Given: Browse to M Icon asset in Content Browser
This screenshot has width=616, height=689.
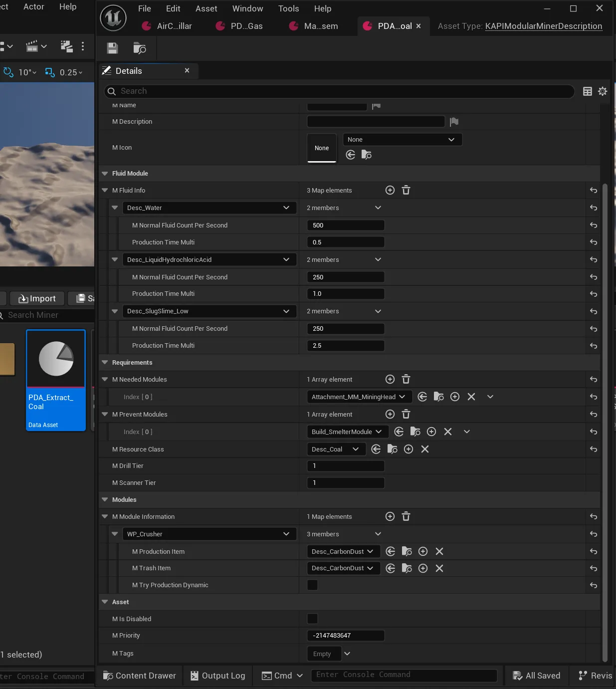Looking at the screenshot, I should pos(367,155).
